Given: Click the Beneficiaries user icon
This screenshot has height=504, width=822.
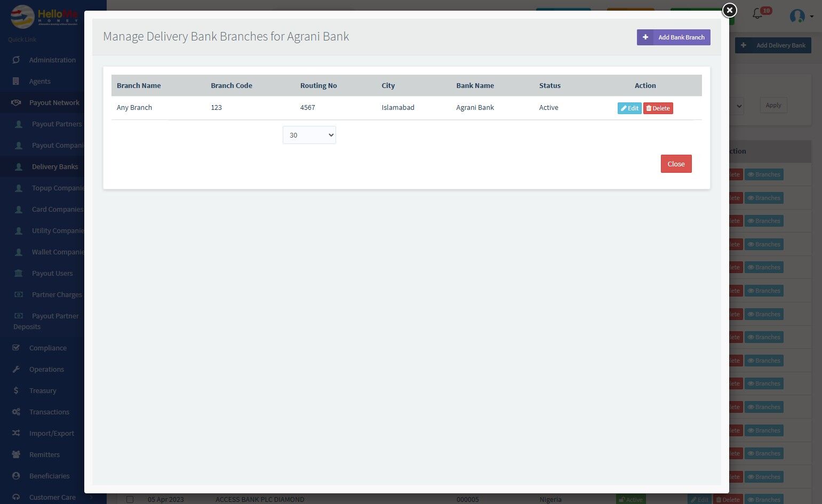Looking at the screenshot, I should pyautogui.click(x=16, y=476).
